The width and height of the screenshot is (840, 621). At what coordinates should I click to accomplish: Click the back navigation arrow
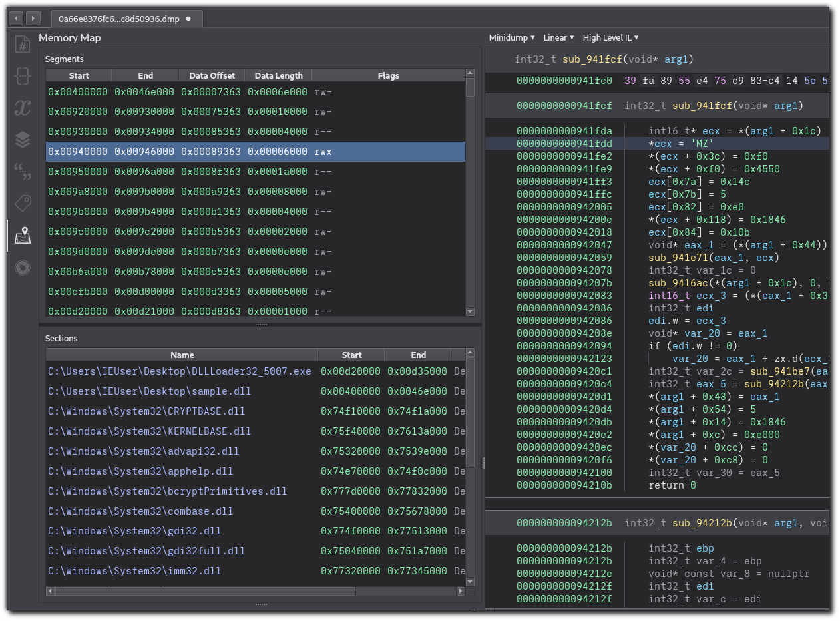pyautogui.click(x=15, y=18)
